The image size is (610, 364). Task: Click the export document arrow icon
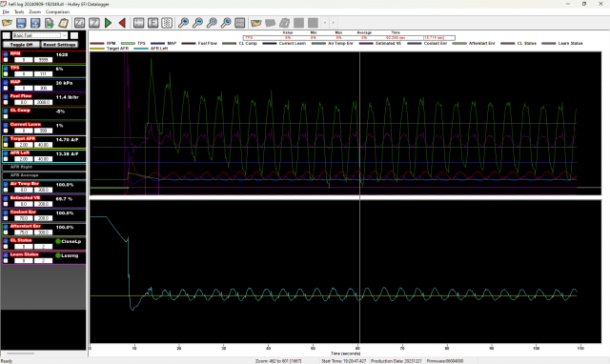point(50,23)
